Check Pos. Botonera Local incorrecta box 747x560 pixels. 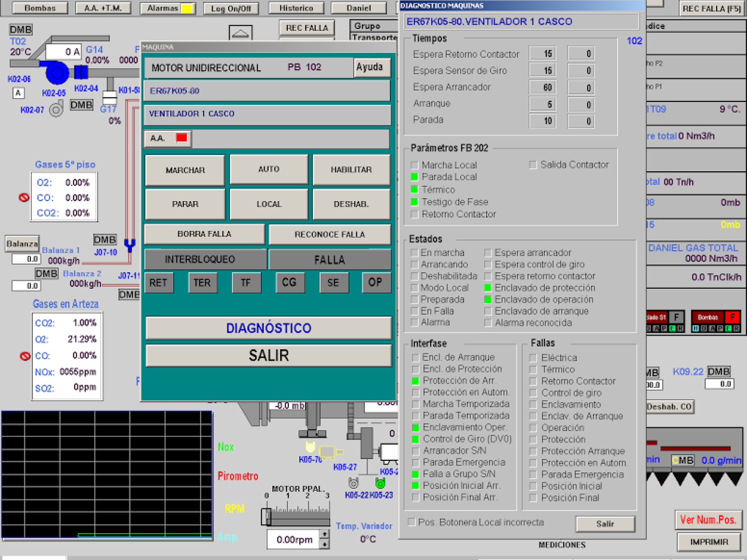click(411, 522)
